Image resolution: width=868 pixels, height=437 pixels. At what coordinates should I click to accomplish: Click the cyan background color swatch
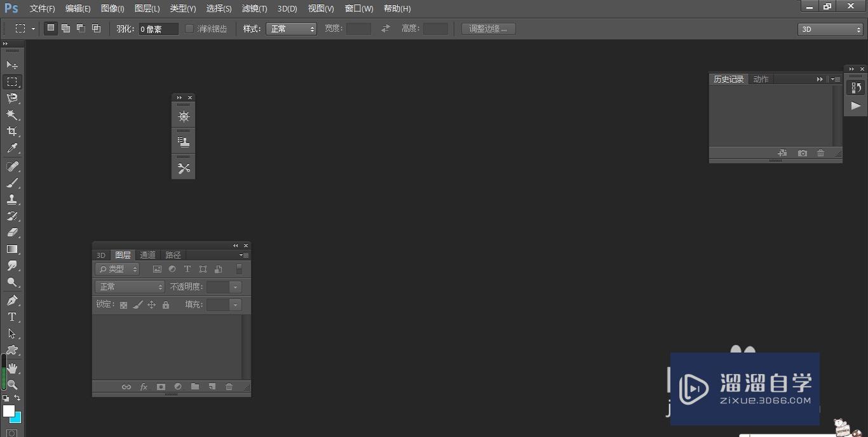(x=17, y=419)
